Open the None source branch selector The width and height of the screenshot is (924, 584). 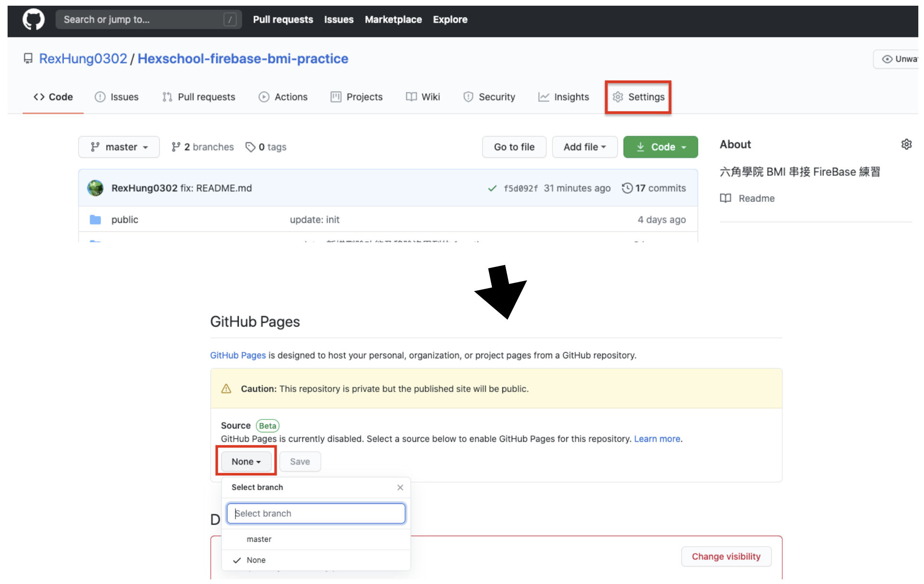(x=245, y=461)
